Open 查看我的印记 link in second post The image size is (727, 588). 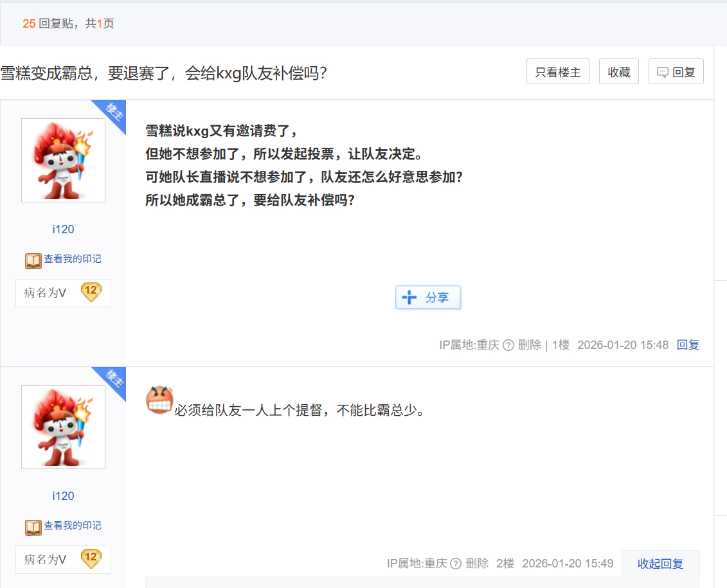coord(72,526)
